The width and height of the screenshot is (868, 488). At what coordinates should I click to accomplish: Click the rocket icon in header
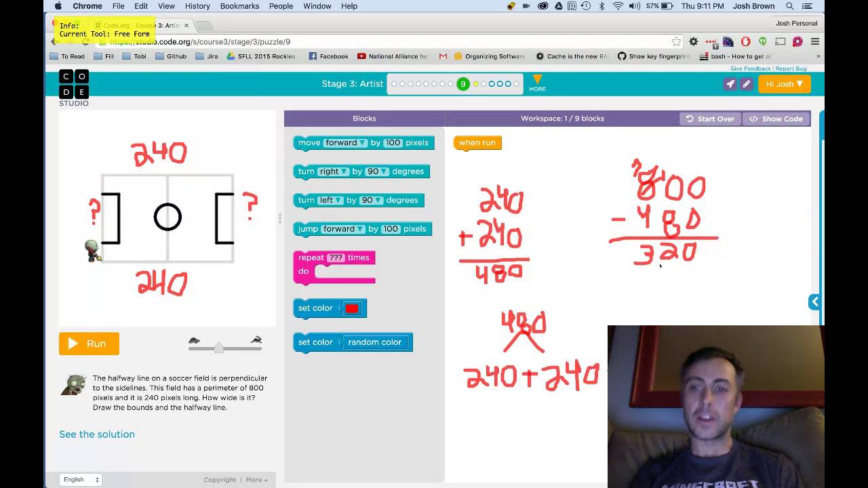tap(730, 84)
